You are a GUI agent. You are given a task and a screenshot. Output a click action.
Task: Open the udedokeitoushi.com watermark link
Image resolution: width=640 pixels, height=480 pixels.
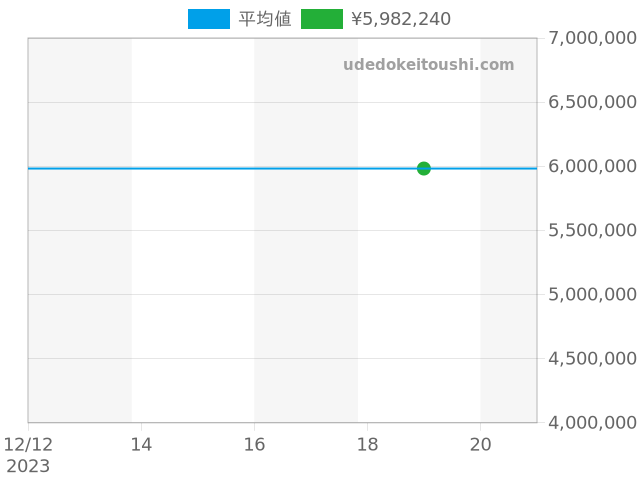click(428, 65)
